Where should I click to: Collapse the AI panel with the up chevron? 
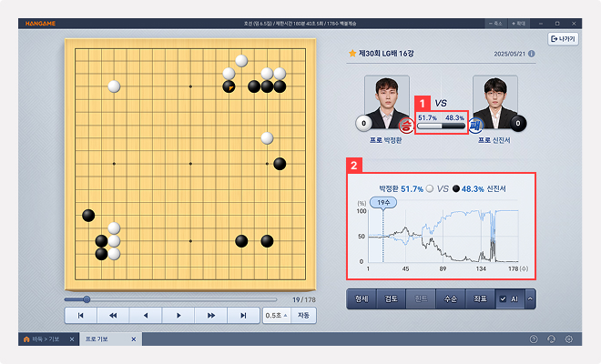click(x=531, y=298)
